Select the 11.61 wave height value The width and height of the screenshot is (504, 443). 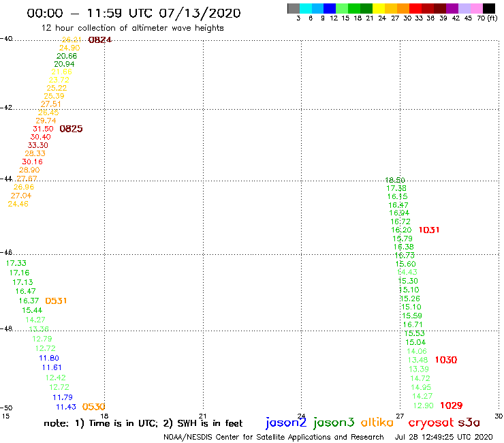tap(52, 367)
